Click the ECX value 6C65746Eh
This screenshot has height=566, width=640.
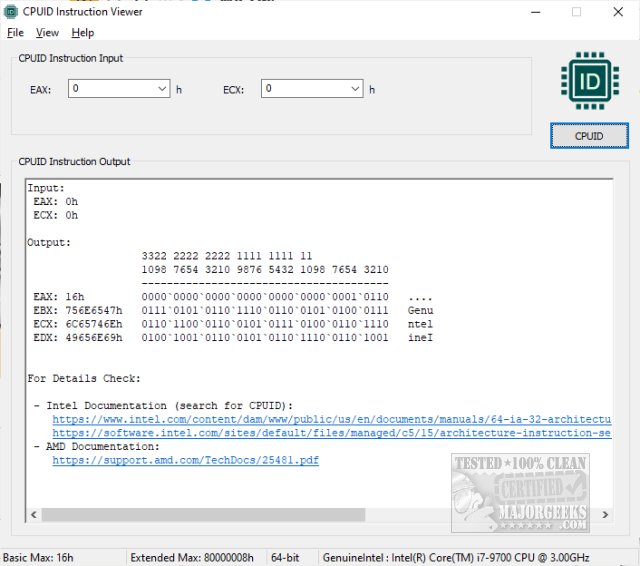[x=94, y=324]
